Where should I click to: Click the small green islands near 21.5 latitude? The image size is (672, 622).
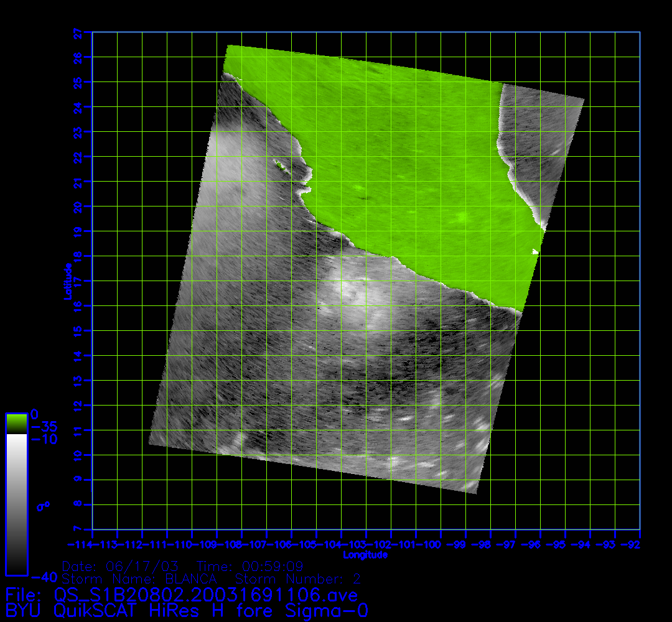[x=281, y=165]
